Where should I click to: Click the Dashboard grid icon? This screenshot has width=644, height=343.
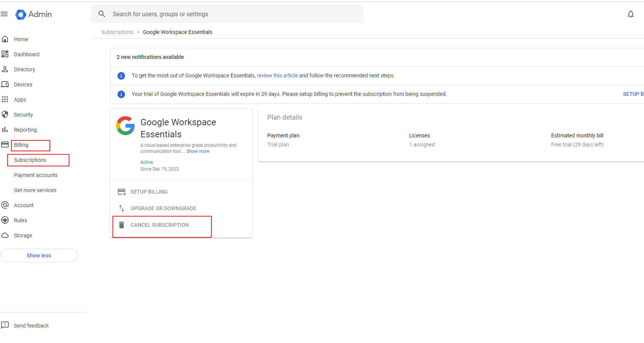coord(5,54)
